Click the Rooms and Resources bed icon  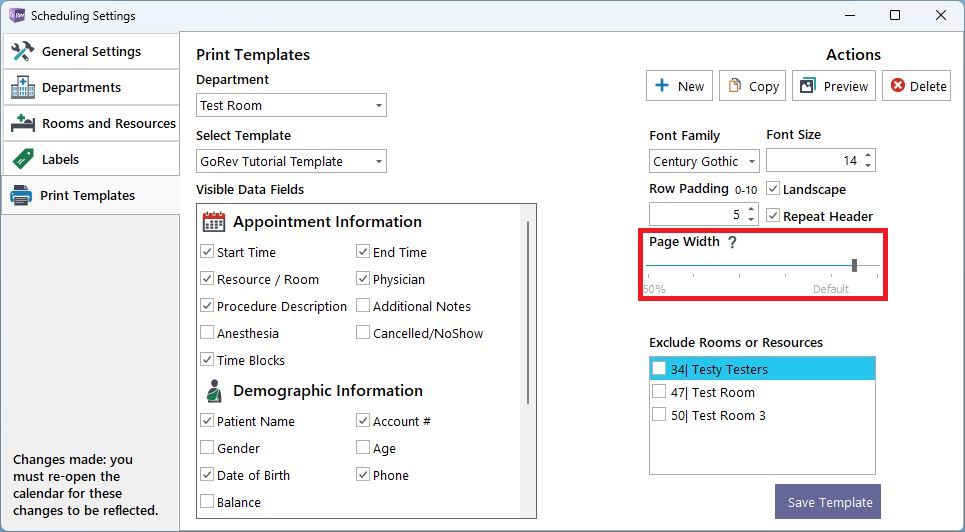point(23,123)
